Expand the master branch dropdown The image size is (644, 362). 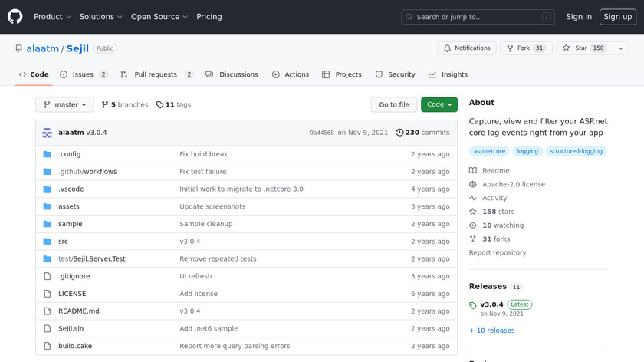pos(64,104)
